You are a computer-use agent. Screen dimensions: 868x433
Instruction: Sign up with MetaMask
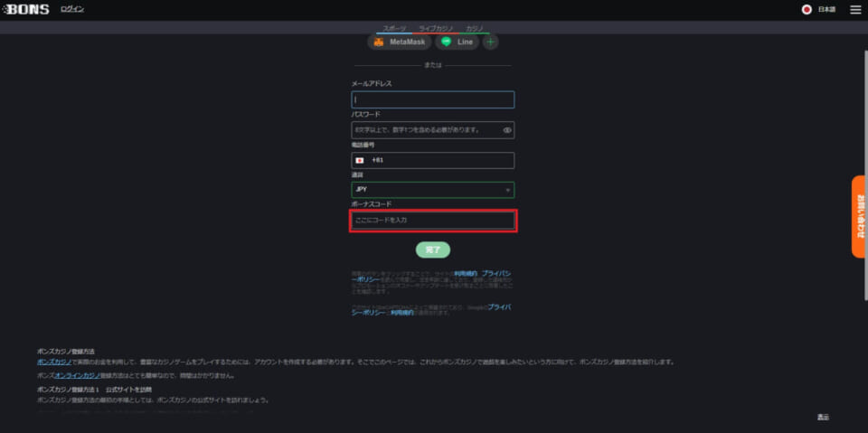point(399,42)
